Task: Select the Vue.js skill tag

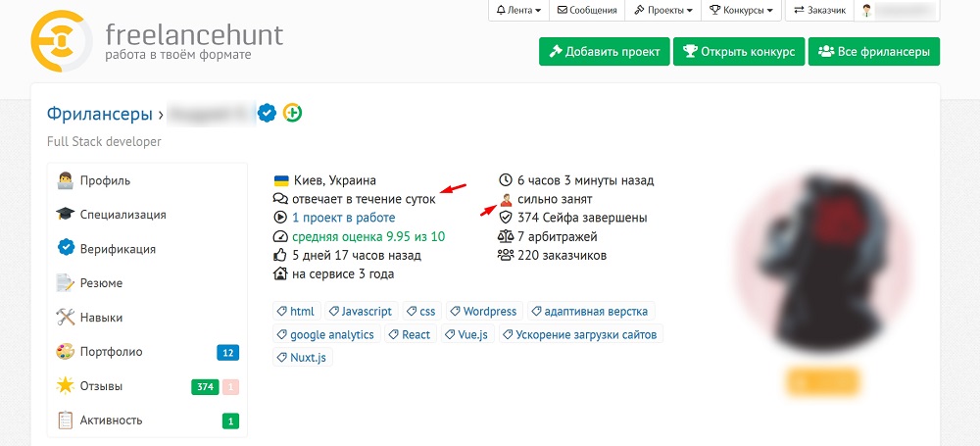Action: (x=467, y=334)
